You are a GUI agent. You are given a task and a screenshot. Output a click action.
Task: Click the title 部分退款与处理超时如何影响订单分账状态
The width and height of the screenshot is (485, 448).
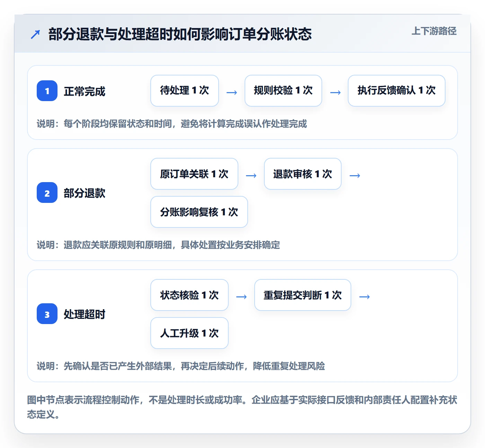[x=180, y=34]
